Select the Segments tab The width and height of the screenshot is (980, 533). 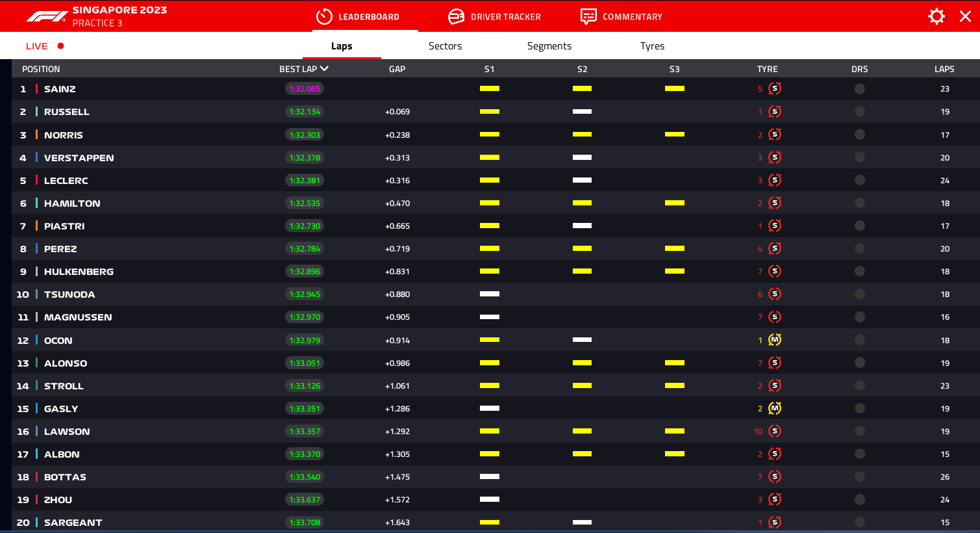(x=549, y=46)
